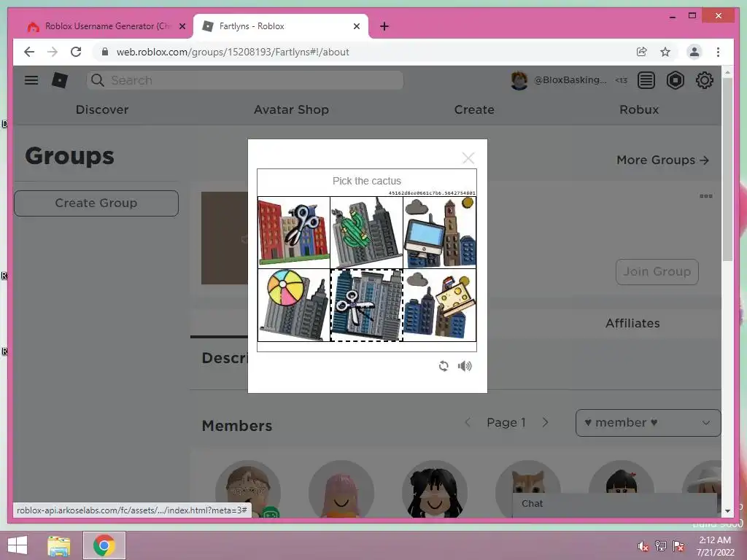747x560 pixels.
Task: Go forward in browser history
Action: 53,52
